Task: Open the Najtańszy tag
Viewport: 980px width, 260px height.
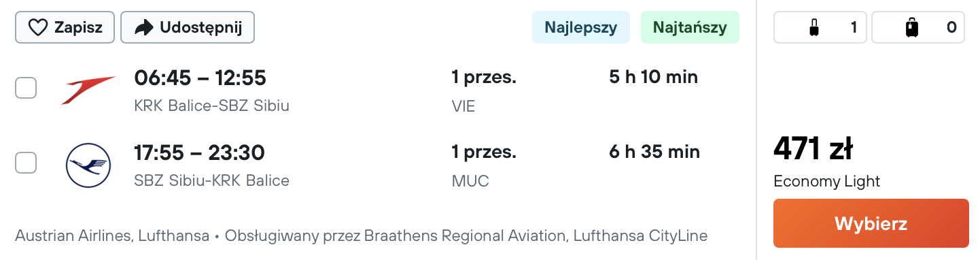Action: click(690, 28)
